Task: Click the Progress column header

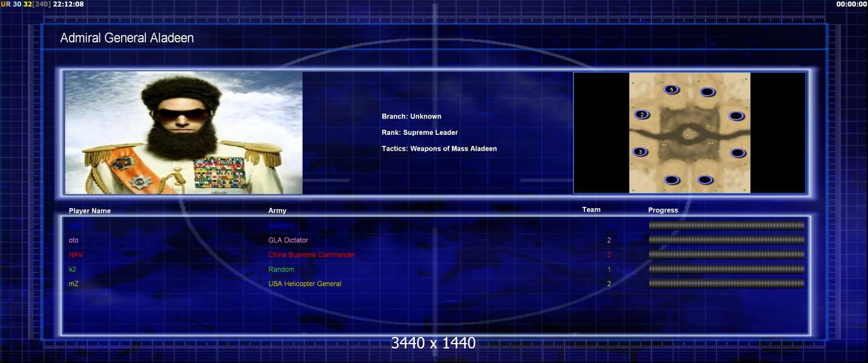Action: 663,211
